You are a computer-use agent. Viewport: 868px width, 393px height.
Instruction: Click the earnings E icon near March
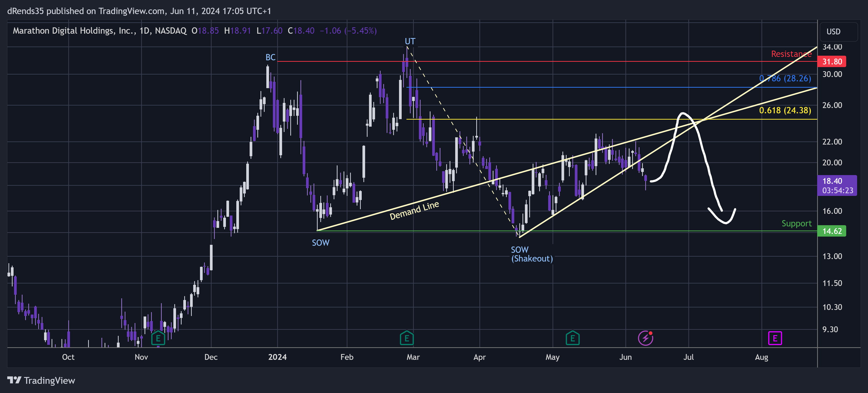point(407,338)
